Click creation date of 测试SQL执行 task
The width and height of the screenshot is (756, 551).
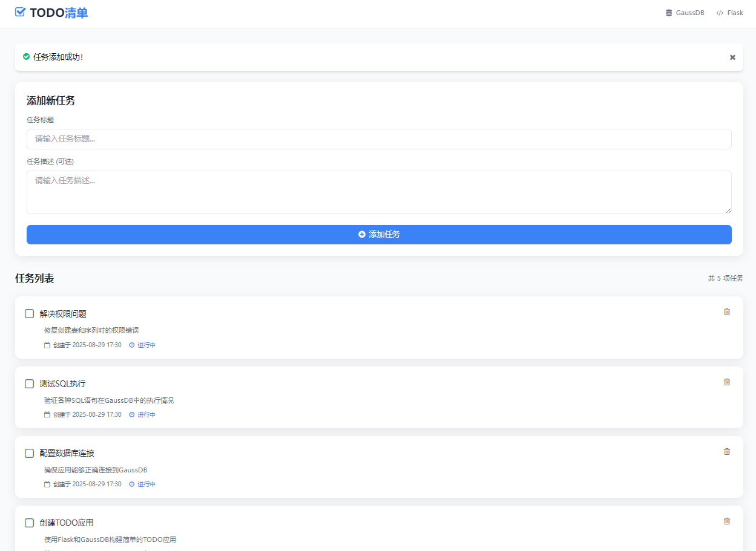(87, 415)
